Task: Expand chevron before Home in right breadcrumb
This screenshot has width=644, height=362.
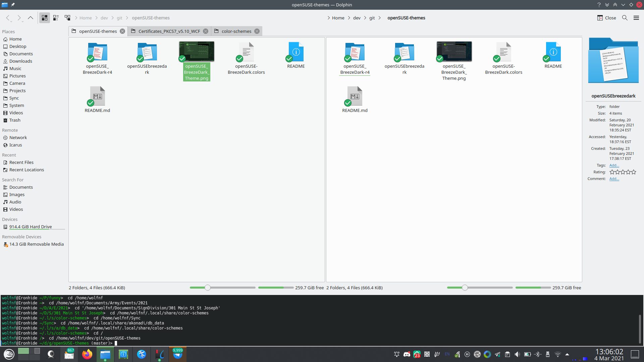Action: 329,18
